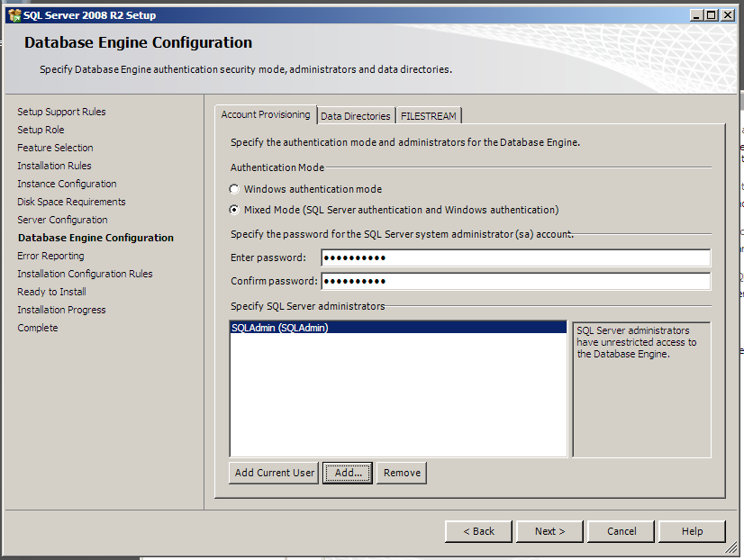Select SQLAdmin (SQLAdmin) in administrators list
The height and width of the screenshot is (560, 744).
(x=398, y=328)
